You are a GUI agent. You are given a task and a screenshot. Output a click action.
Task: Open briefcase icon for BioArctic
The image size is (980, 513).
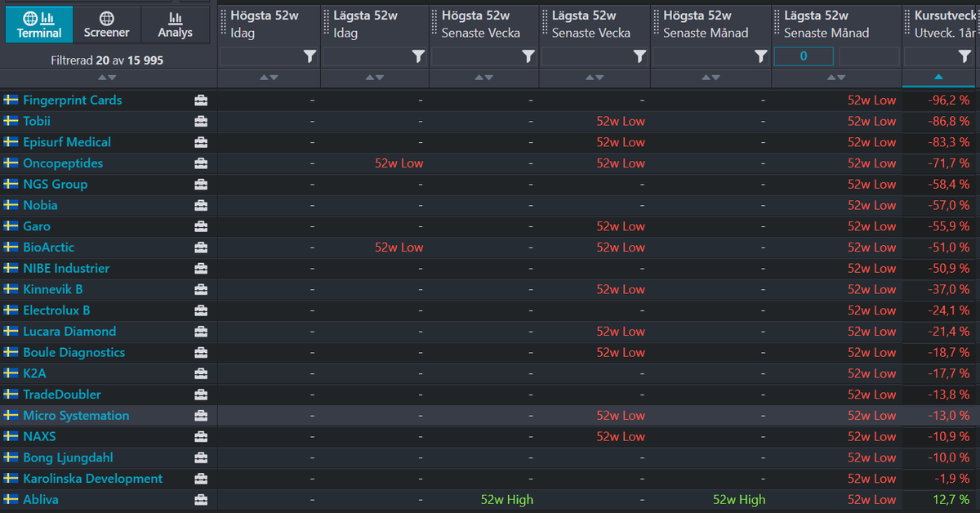[201, 248]
